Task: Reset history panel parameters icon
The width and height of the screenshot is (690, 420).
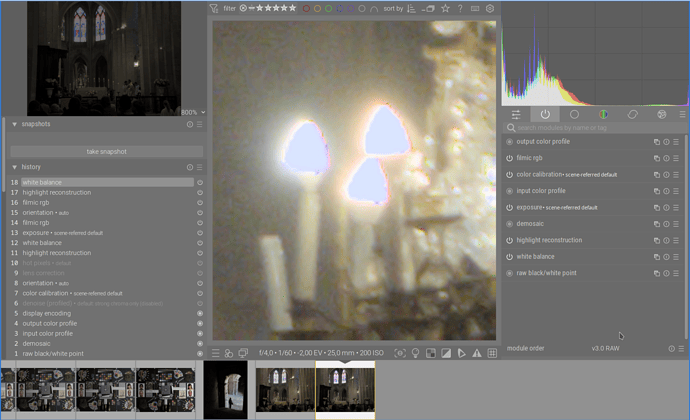Action: click(190, 167)
